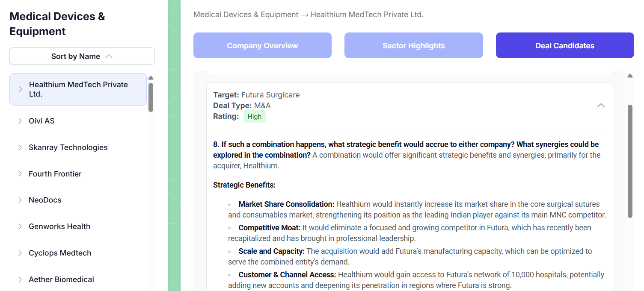Image resolution: width=644 pixels, height=291 pixels.
Task: Expand Fourth Frontier chevron arrow
Action: (x=20, y=174)
